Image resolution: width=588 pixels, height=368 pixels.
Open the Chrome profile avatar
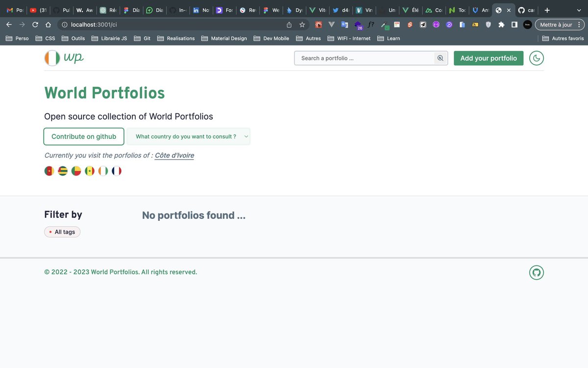click(527, 25)
